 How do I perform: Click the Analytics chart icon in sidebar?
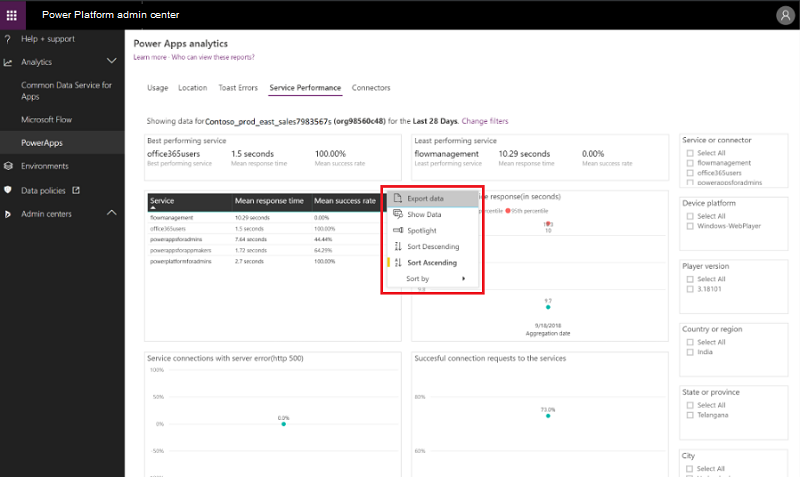pyautogui.click(x=8, y=62)
